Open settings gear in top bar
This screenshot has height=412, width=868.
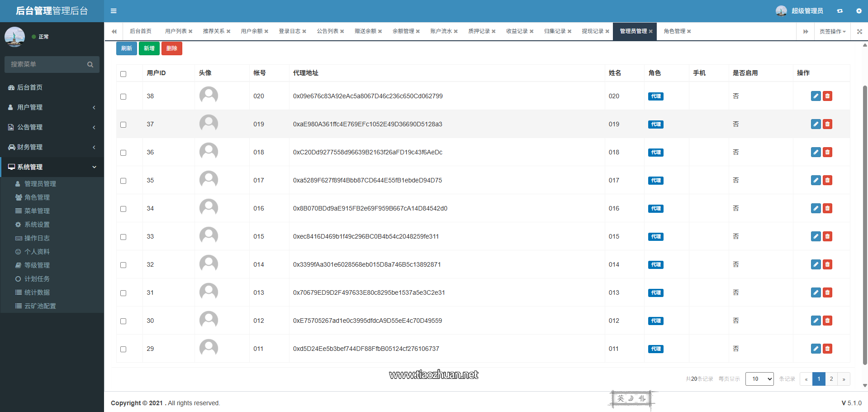pyautogui.click(x=859, y=11)
